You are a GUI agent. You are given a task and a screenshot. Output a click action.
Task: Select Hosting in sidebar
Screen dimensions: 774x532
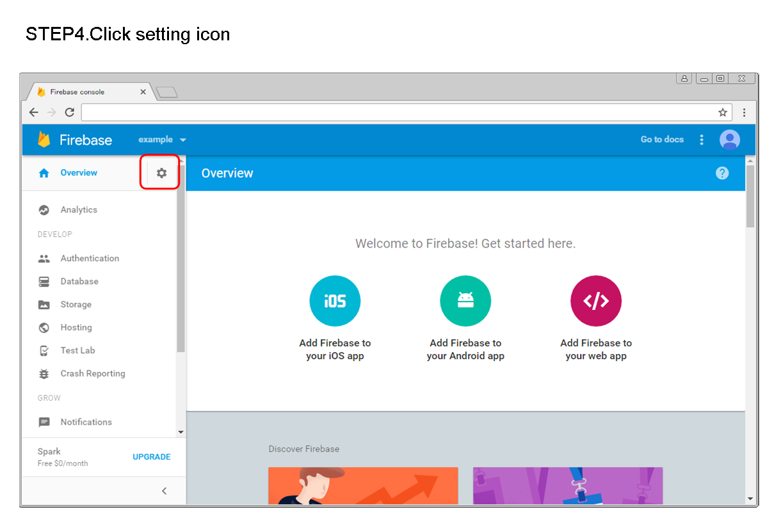[76, 328]
